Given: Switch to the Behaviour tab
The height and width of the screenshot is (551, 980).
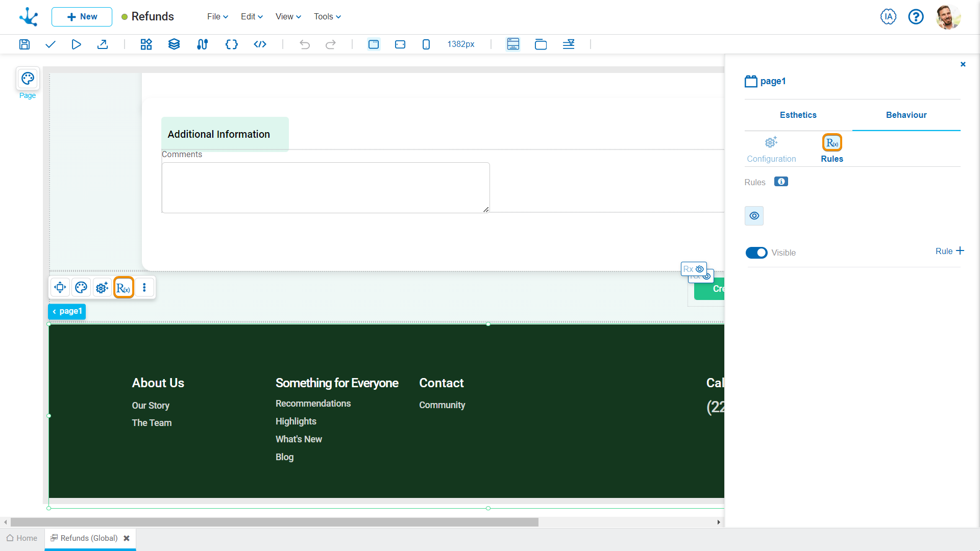Looking at the screenshot, I should tap(906, 115).
